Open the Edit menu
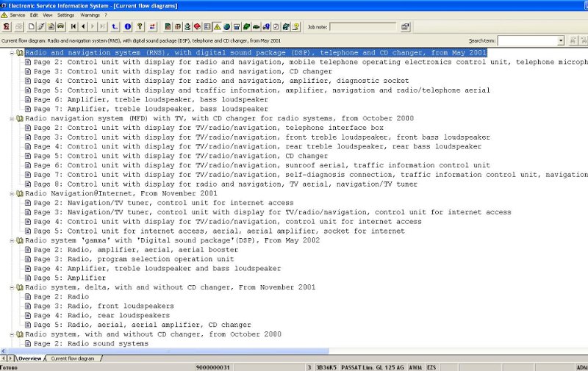The image size is (588, 371). (34, 15)
